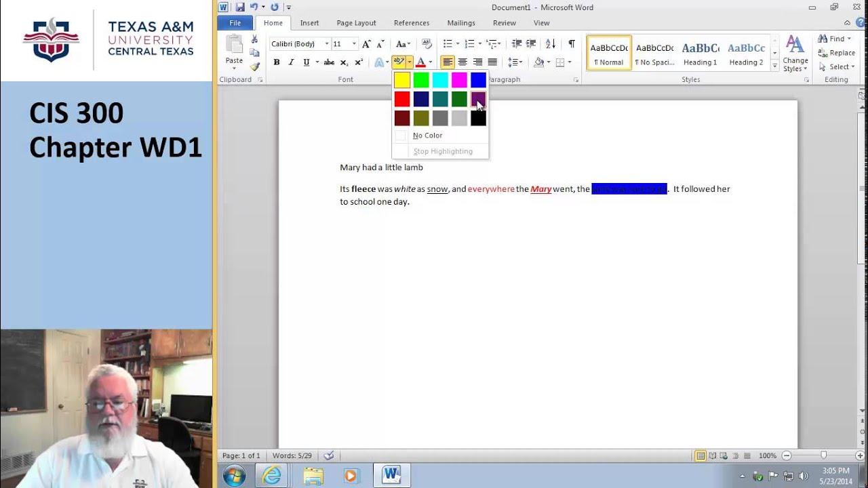
Task: Open the borders dropdown arrow
Action: [569, 62]
